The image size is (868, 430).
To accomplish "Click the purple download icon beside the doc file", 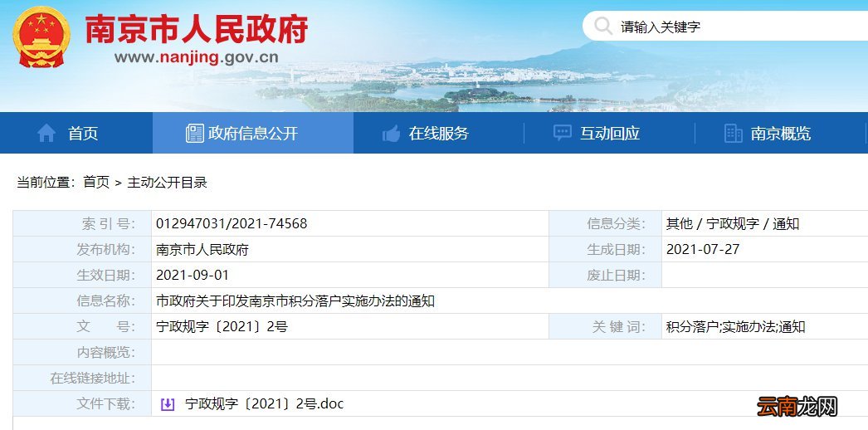I will click(167, 404).
